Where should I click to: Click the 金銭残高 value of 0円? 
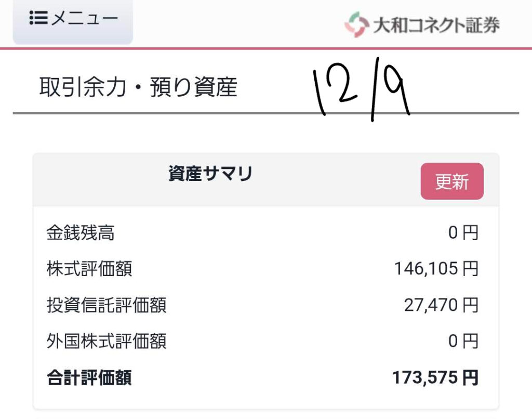pyautogui.click(x=463, y=233)
